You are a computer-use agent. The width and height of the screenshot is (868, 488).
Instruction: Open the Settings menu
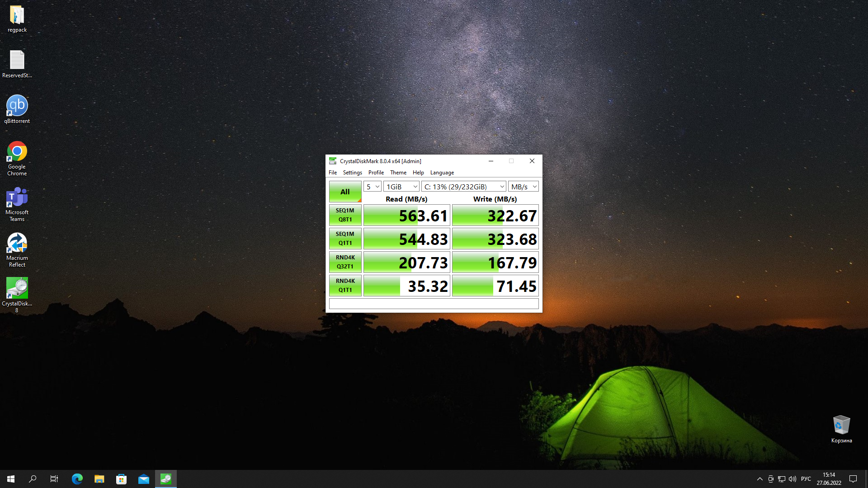pyautogui.click(x=352, y=173)
